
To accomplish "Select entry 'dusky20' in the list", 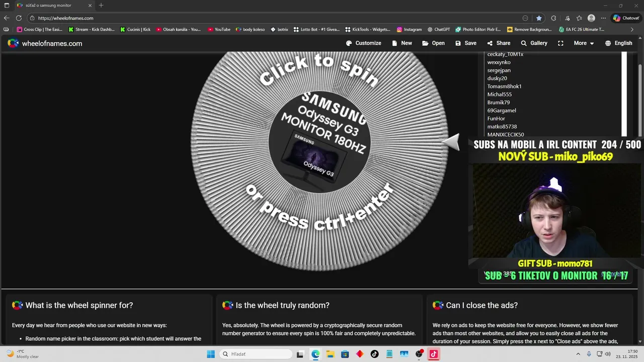I will point(497,78).
